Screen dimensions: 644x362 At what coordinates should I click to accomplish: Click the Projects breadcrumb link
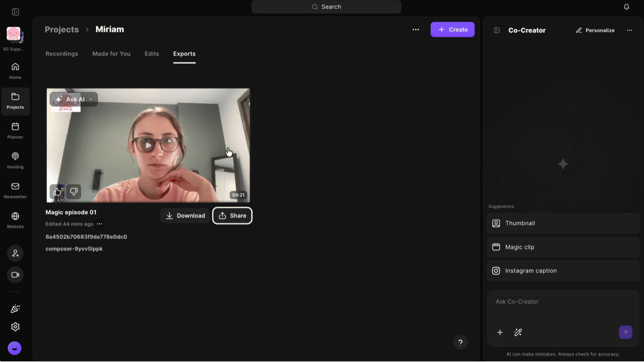click(x=62, y=29)
